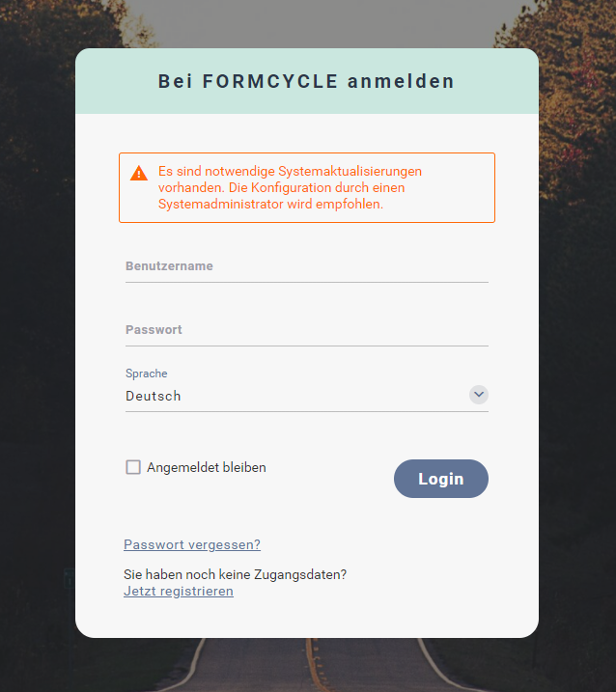
Task: Click the Sie haben noch keine Zugangsdaten? text
Action: 235,574
